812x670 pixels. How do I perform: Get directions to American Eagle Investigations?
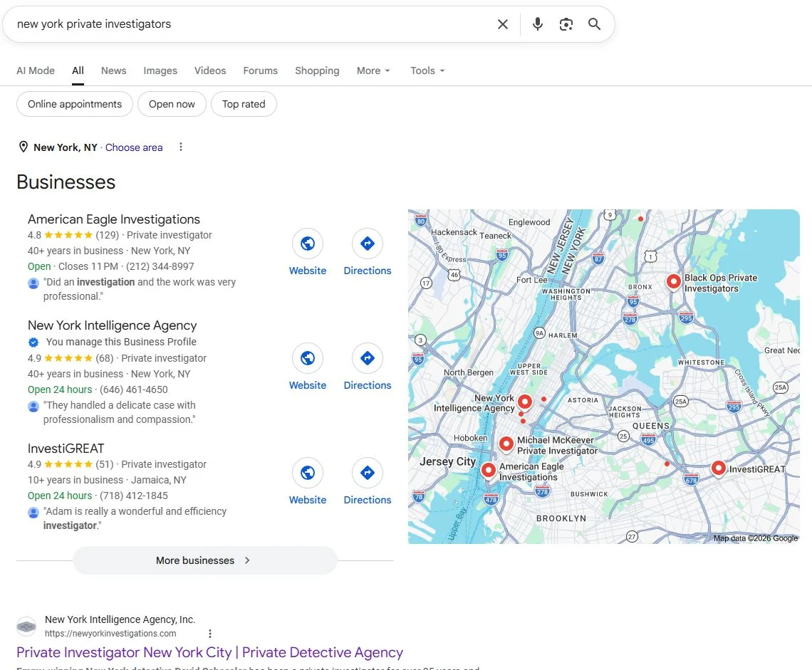367,244
